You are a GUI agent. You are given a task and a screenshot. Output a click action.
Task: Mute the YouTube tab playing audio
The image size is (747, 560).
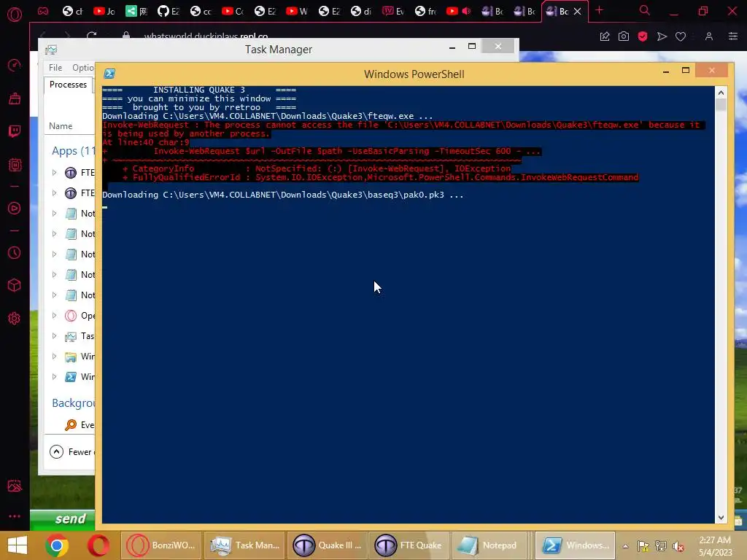pyautogui.click(x=466, y=11)
